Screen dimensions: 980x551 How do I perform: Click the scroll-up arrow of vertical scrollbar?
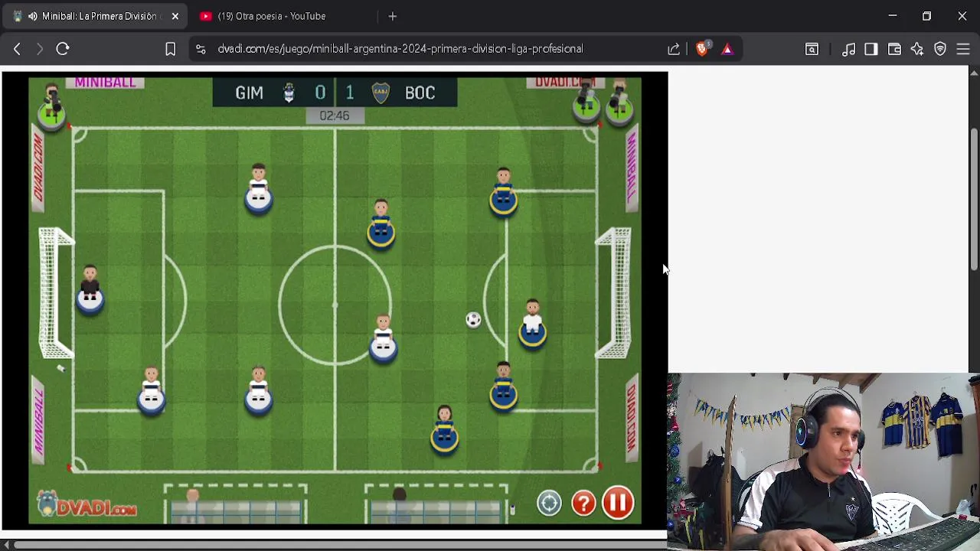pyautogui.click(x=974, y=73)
